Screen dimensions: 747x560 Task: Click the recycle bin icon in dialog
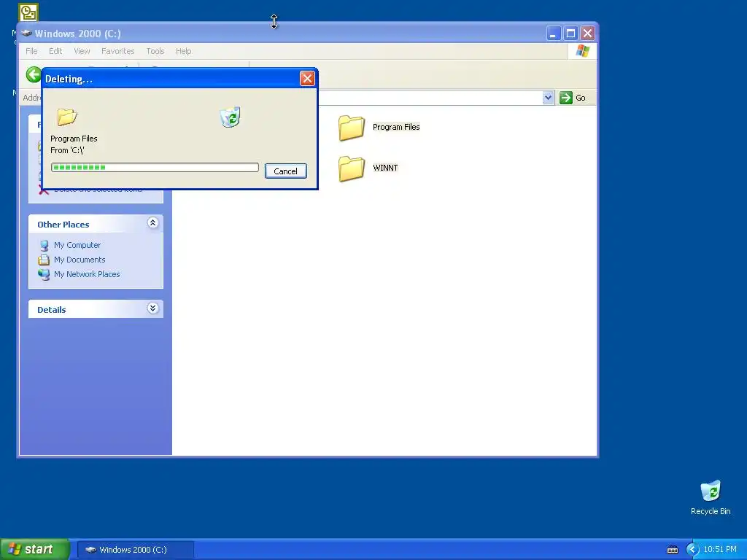[x=230, y=117]
